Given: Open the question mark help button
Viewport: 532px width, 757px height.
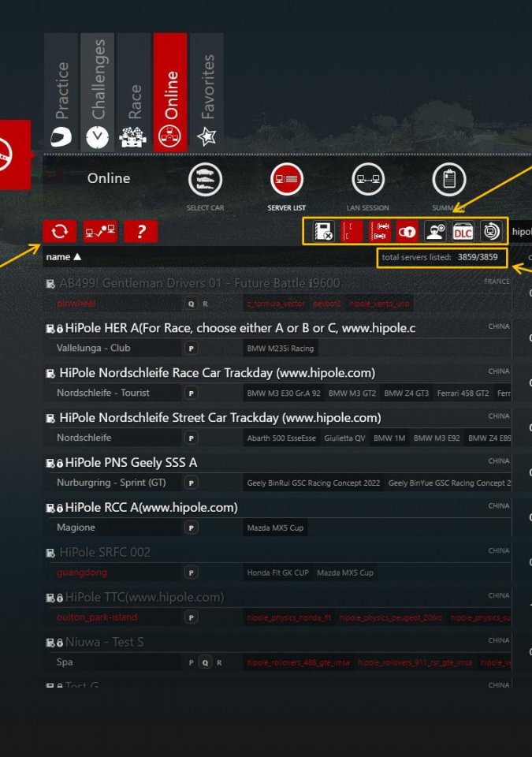Looking at the screenshot, I should pyautogui.click(x=140, y=231).
